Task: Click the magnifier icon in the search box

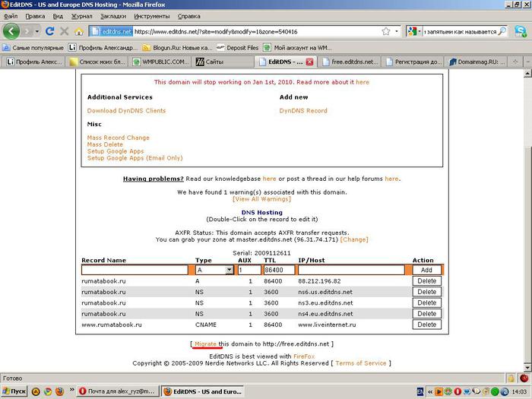Action: [x=502, y=32]
